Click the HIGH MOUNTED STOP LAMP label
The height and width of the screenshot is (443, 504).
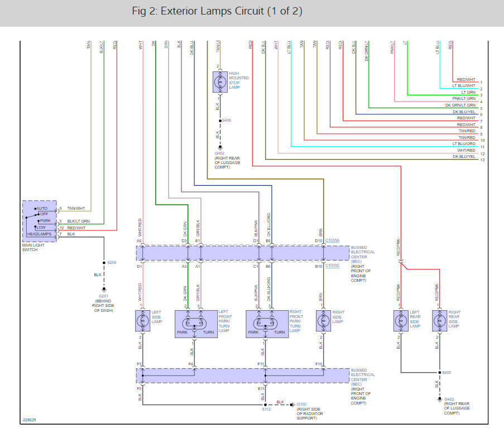pyautogui.click(x=238, y=80)
